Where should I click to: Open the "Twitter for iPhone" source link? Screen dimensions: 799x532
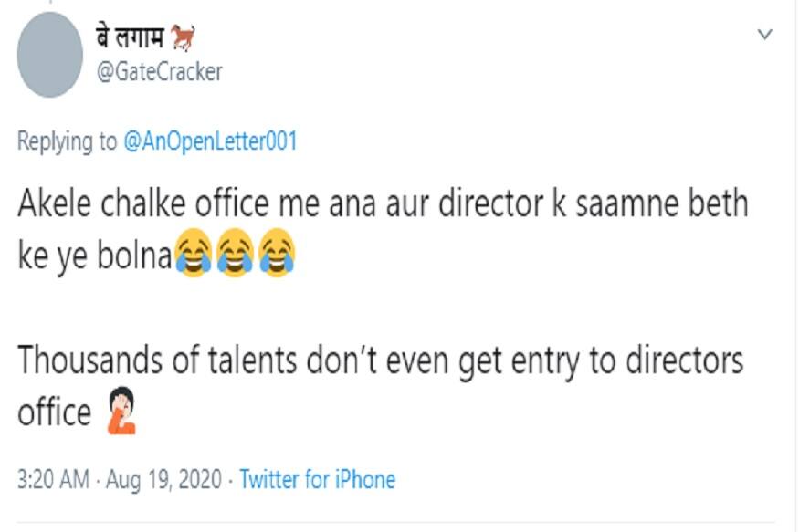(317, 480)
